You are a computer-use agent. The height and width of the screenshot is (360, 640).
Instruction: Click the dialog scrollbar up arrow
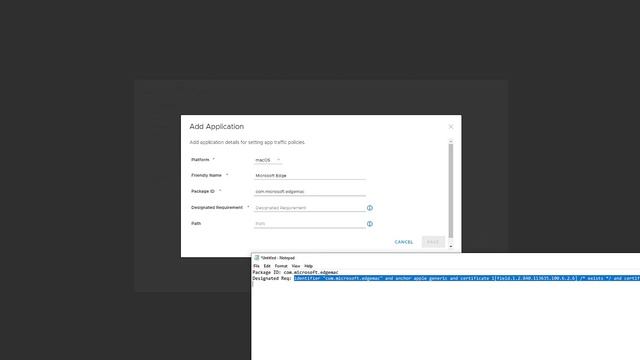pyautogui.click(x=451, y=141)
